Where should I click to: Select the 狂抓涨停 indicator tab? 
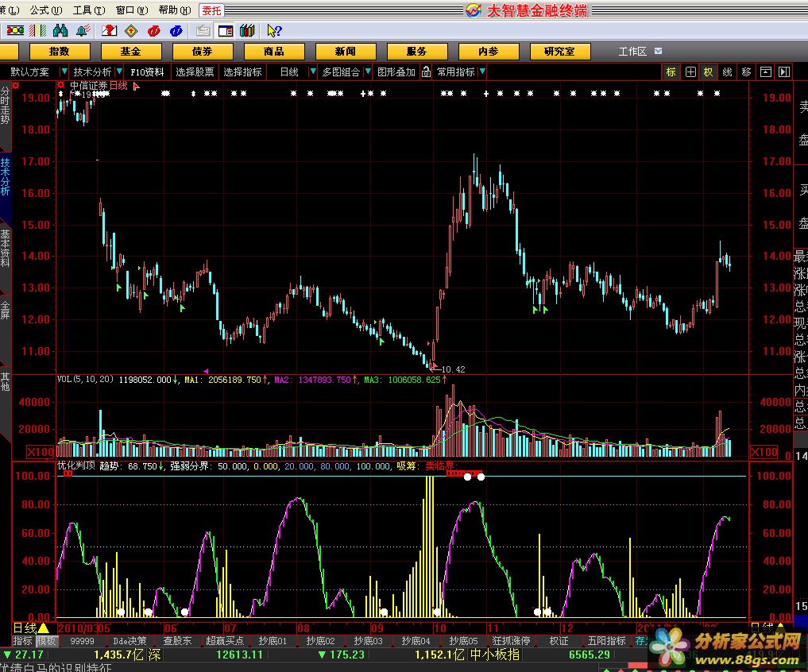[511, 640]
